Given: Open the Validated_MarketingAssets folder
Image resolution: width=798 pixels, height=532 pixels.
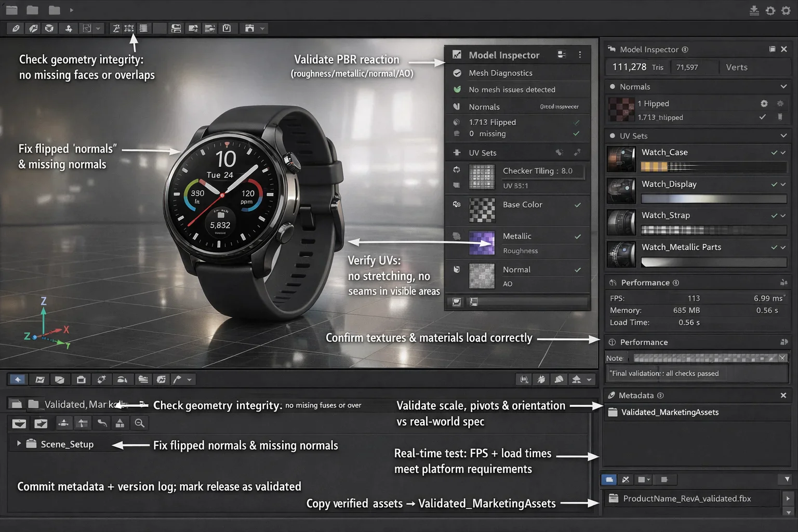Looking at the screenshot, I should (x=669, y=413).
